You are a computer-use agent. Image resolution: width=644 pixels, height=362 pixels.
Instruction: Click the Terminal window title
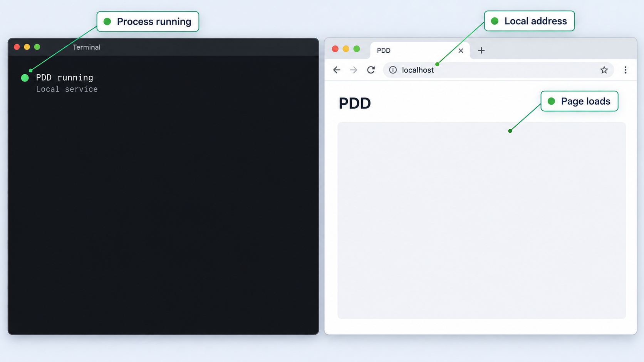(87, 47)
